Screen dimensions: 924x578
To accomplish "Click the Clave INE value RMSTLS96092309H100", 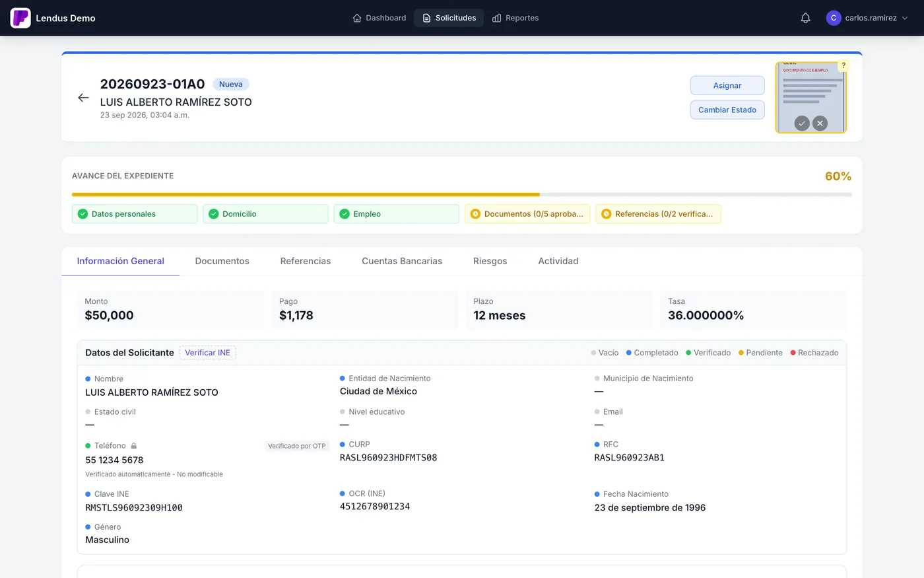I will tap(134, 508).
